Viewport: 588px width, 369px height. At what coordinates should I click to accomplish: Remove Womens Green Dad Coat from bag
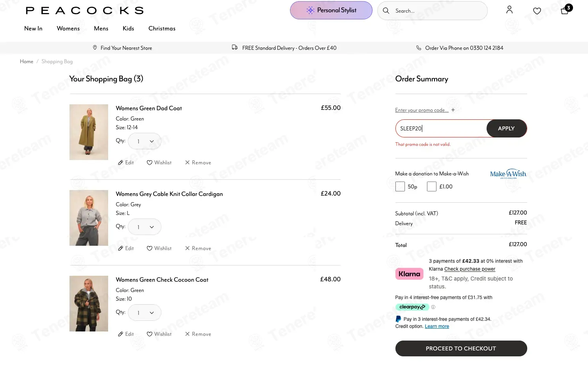tap(198, 163)
